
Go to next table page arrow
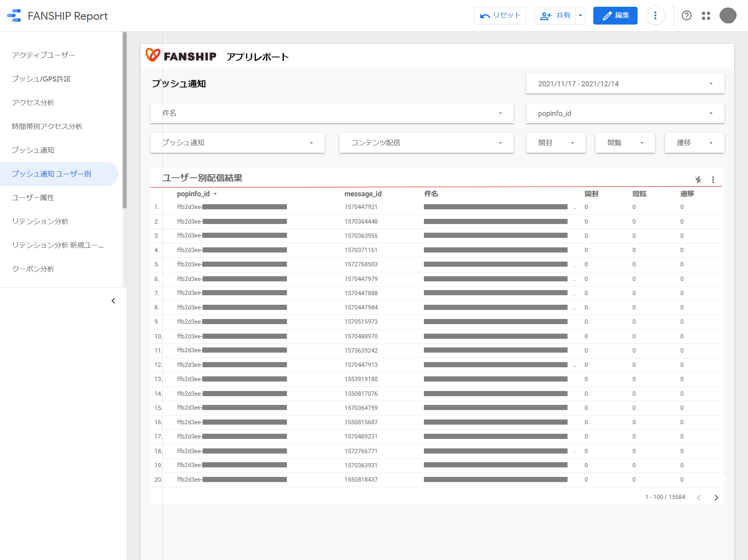pyautogui.click(x=716, y=497)
